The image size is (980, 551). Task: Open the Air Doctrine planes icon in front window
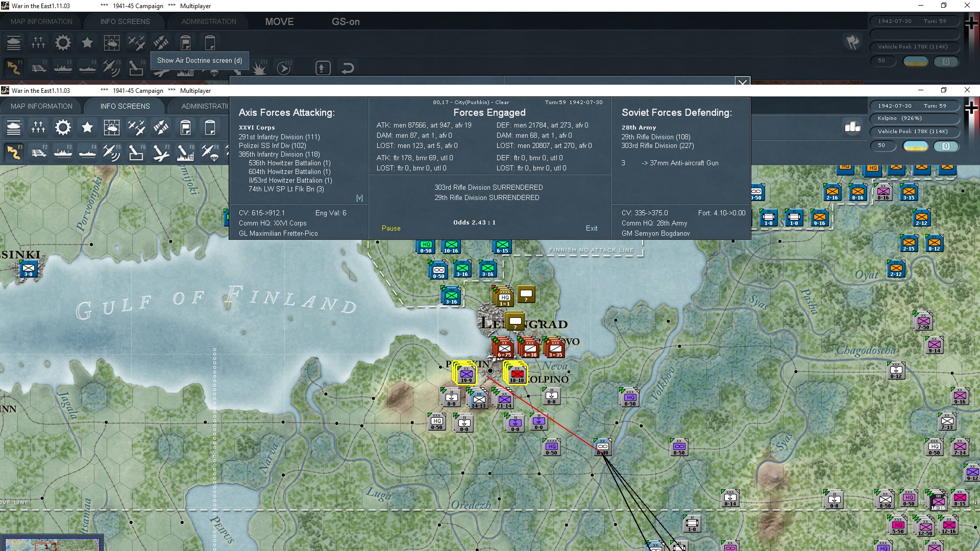136,128
